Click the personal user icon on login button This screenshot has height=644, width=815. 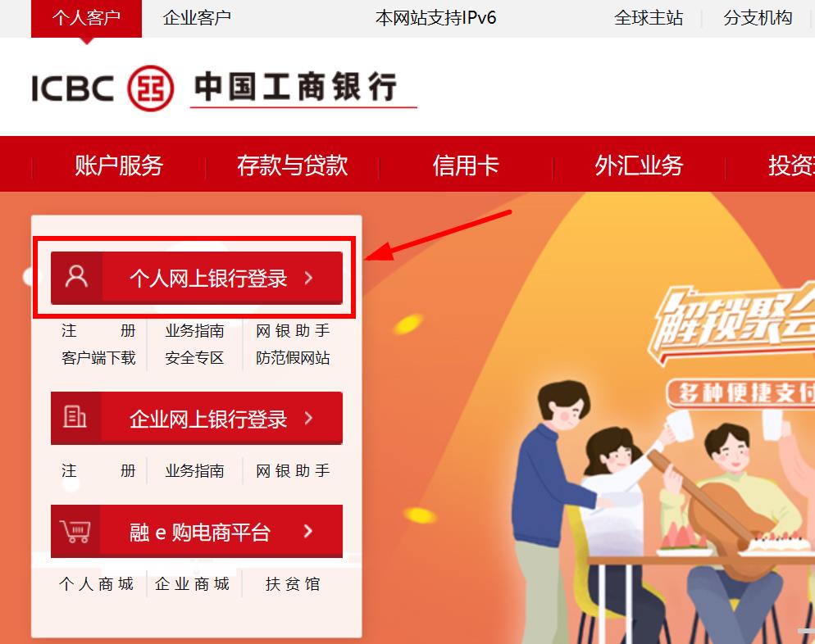pyautogui.click(x=76, y=276)
